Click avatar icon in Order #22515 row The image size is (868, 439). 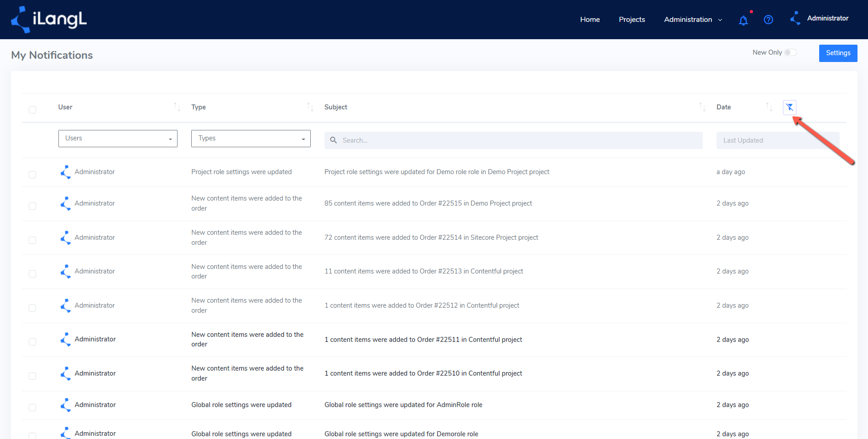tap(66, 203)
